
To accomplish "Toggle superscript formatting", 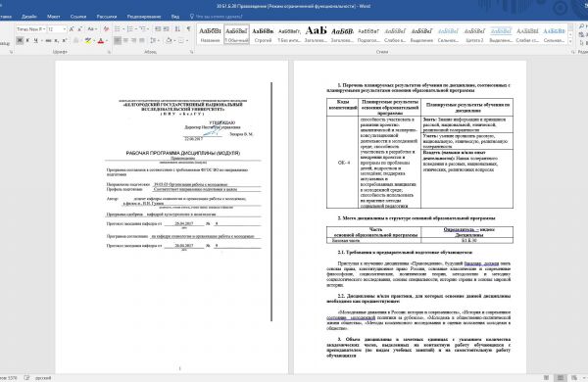I will click(x=64, y=40).
